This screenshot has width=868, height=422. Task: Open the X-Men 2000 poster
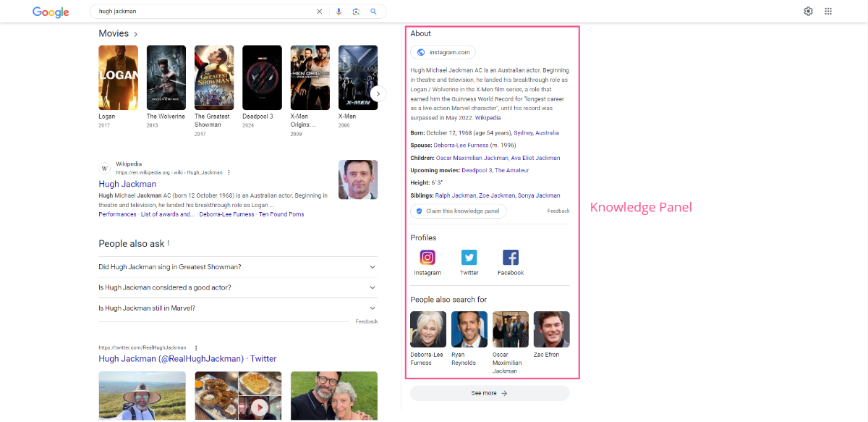click(x=358, y=77)
